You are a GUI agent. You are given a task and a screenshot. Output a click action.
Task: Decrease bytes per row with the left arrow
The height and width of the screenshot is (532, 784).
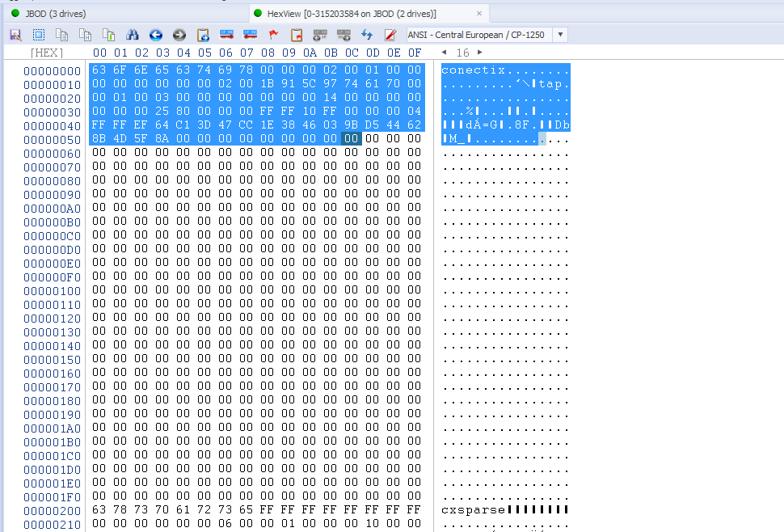pyautogui.click(x=444, y=53)
